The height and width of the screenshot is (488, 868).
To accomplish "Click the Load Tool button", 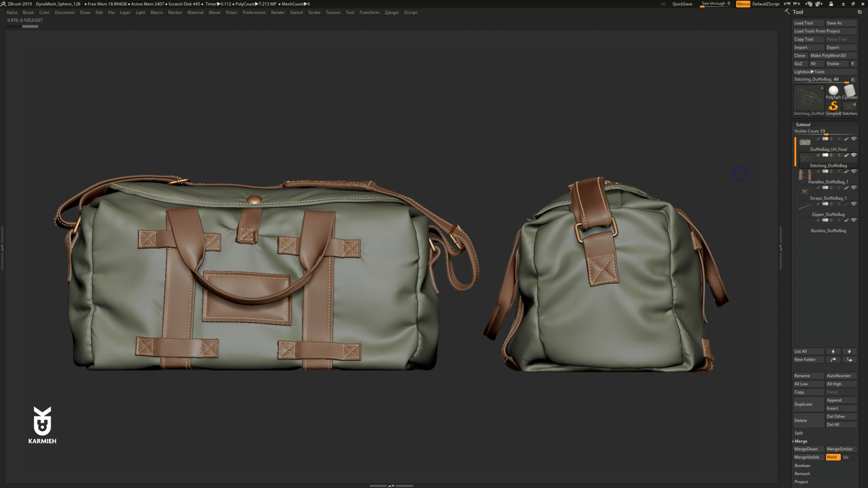I will pyautogui.click(x=809, y=23).
